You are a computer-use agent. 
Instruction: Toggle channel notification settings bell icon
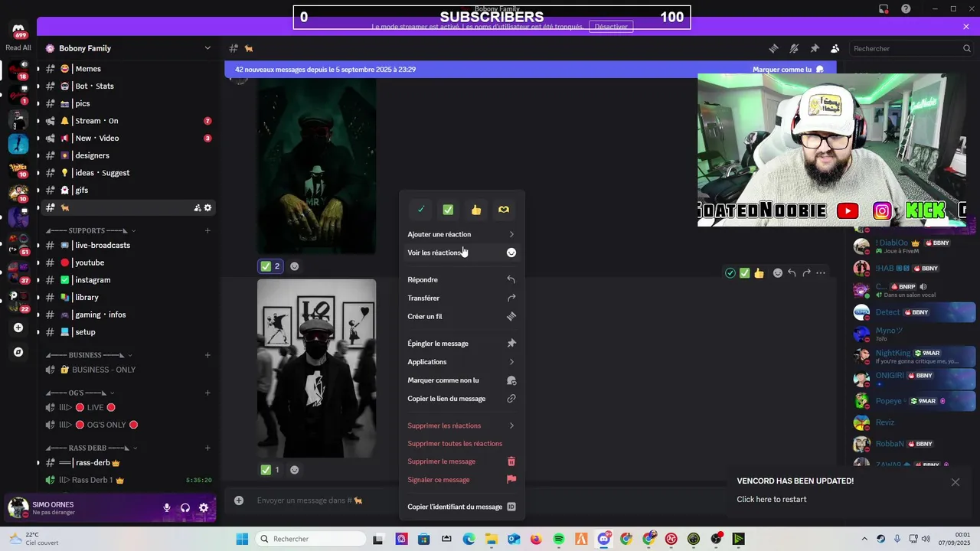click(794, 48)
